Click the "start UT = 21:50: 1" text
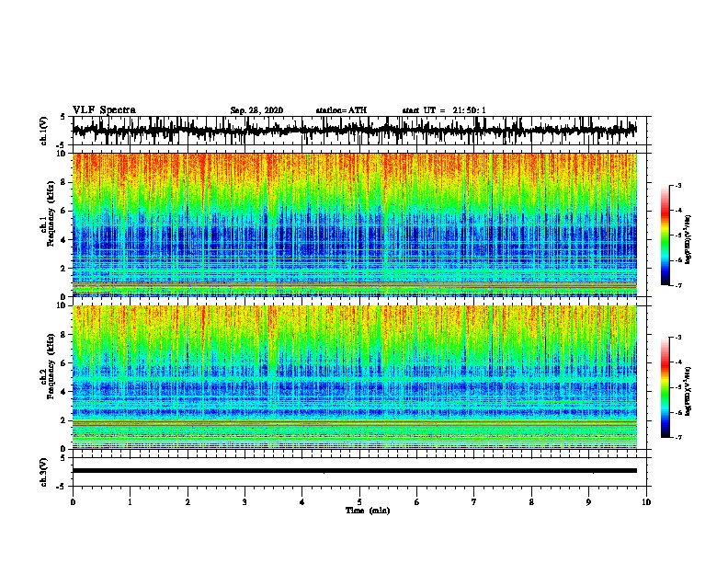Screen dimensions: 728x563 point(444,110)
